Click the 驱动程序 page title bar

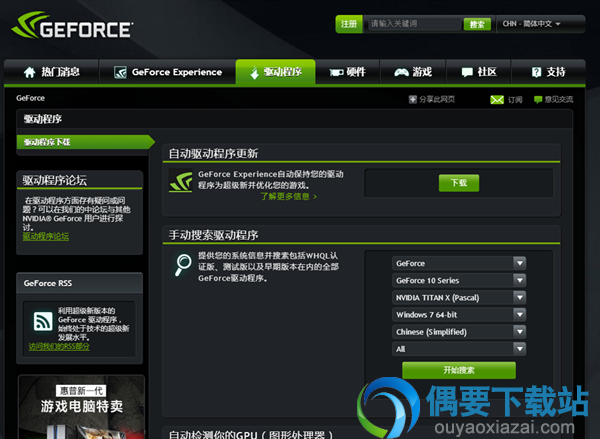[x=295, y=119]
